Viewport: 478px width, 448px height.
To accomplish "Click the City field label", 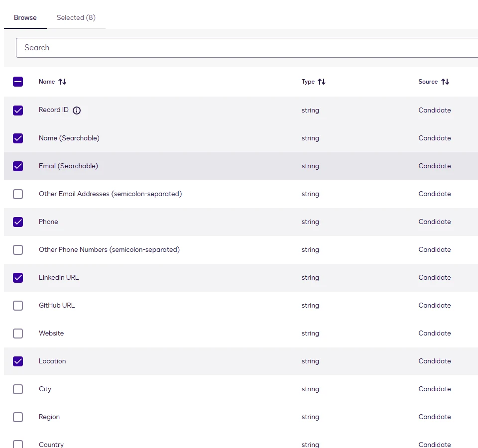I will pos(45,389).
